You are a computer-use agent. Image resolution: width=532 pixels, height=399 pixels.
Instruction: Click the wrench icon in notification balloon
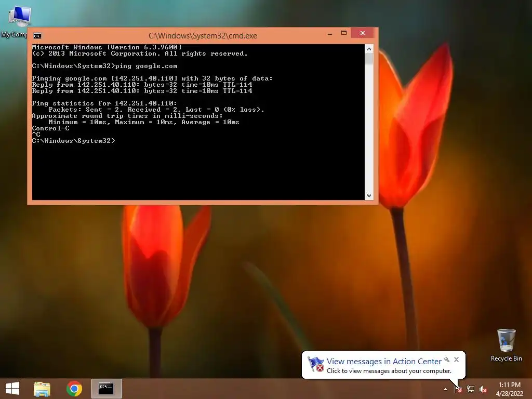447,360
